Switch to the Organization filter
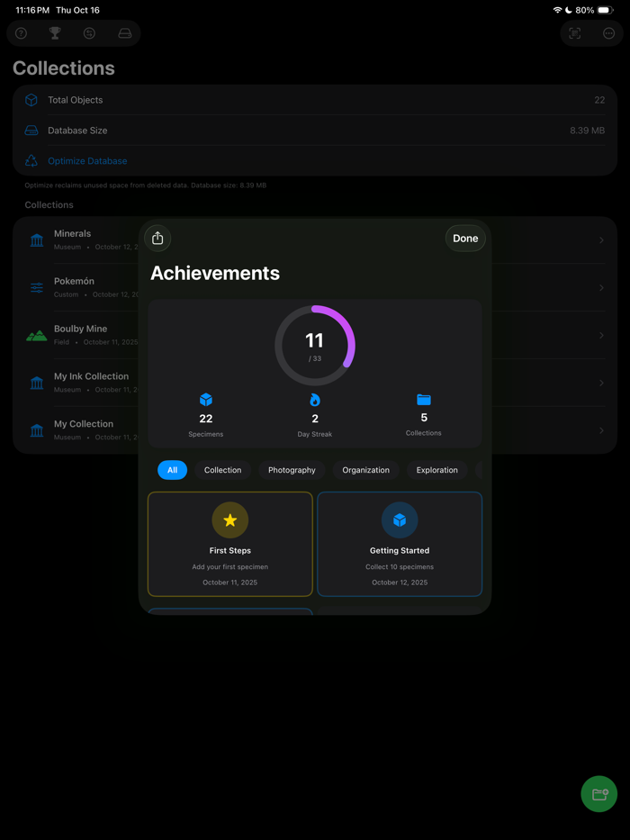 pos(366,470)
